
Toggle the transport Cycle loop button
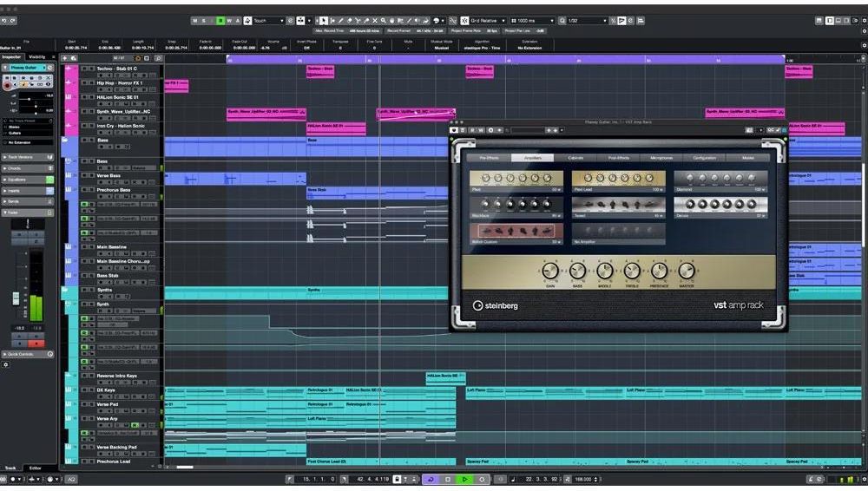click(431, 480)
